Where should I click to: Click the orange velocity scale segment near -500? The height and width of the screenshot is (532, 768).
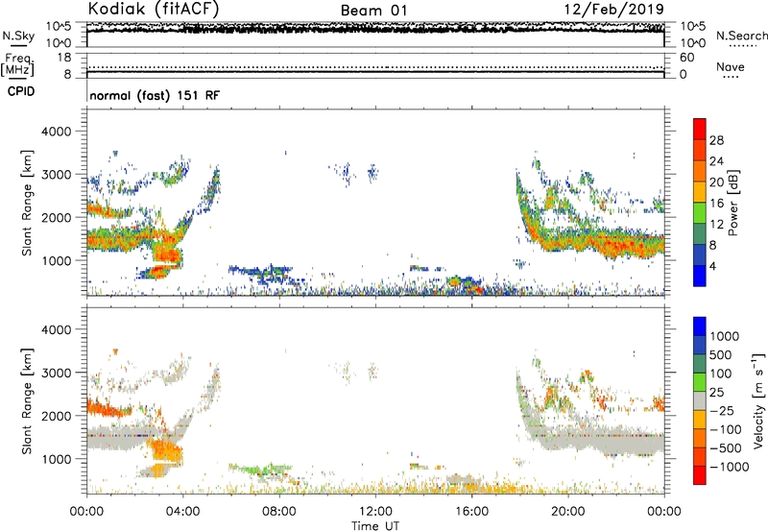pyautogui.click(x=700, y=439)
